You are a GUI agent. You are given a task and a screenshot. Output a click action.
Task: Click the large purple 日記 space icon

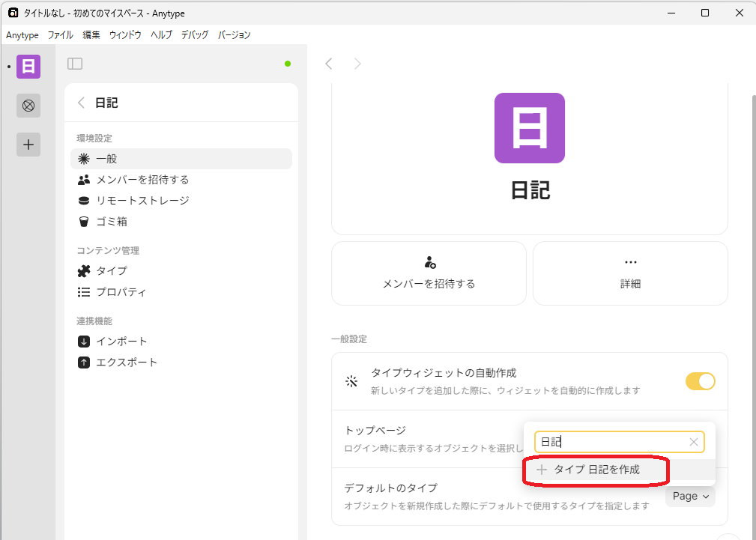point(530,128)
